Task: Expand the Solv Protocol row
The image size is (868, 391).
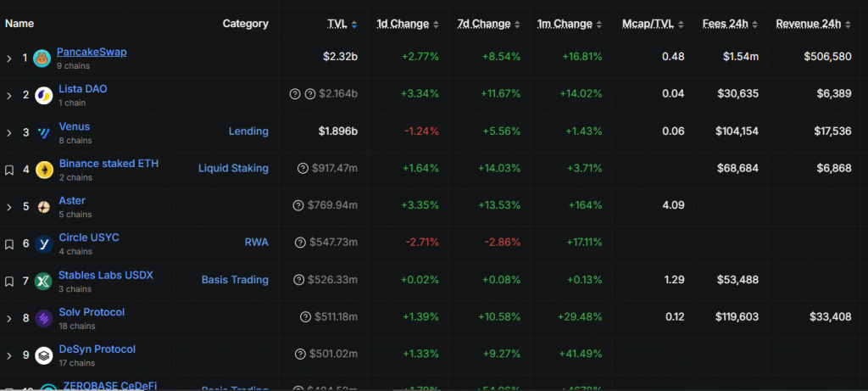Action: click(9, 319)
